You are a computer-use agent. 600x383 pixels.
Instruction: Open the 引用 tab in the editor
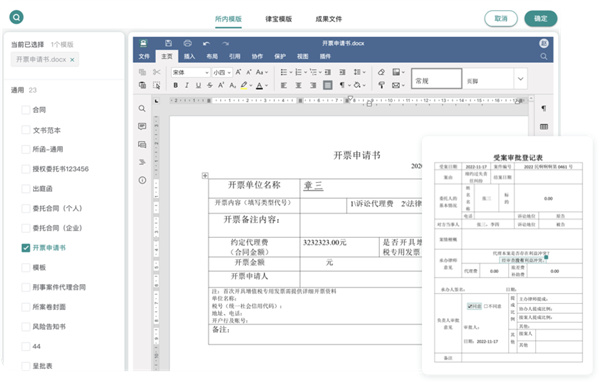pyautogui.click(x=235, y=57)
